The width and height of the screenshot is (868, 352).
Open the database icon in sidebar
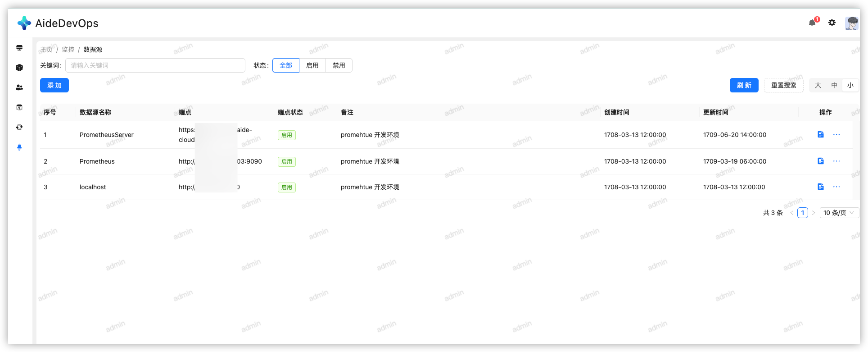(x=19, y=107)
